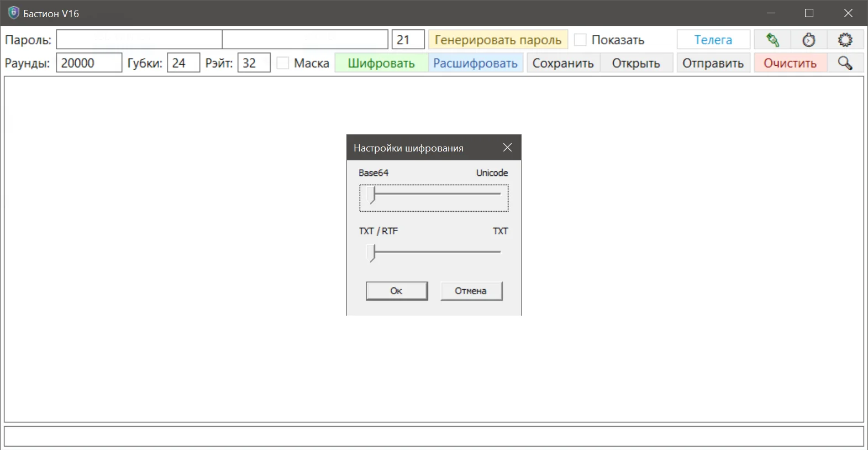Click the Base64 / Unicode slider thumb
Screen dimensions: 868x450
(372, 195)
